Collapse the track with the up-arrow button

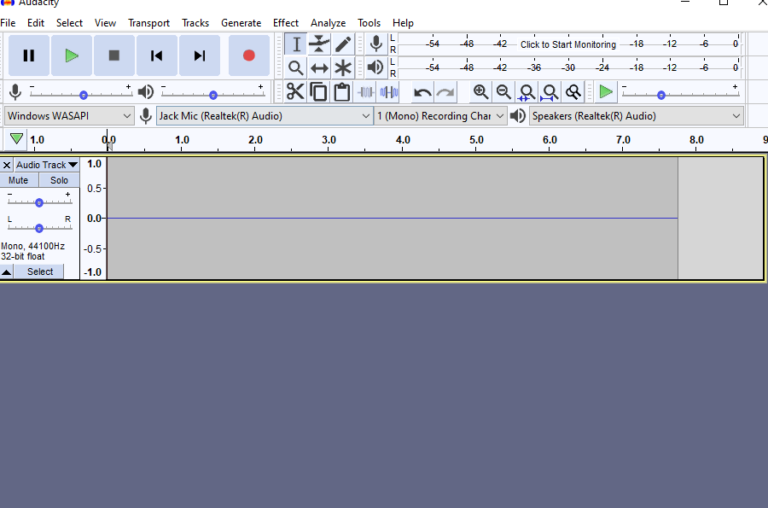click(x=6, y=272)
